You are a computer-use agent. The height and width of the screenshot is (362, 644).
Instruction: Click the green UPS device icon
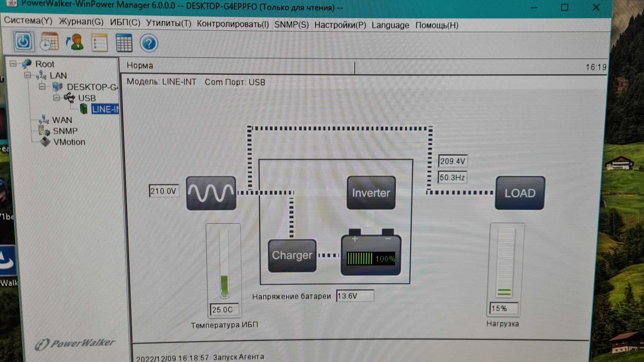tap(84, 109)
